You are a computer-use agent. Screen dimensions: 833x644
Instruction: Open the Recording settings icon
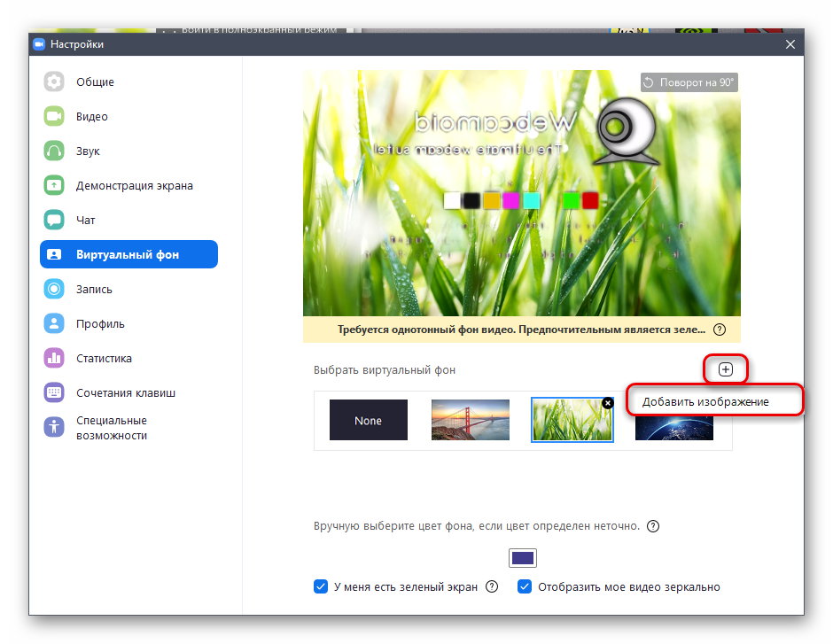pos(54,290)
